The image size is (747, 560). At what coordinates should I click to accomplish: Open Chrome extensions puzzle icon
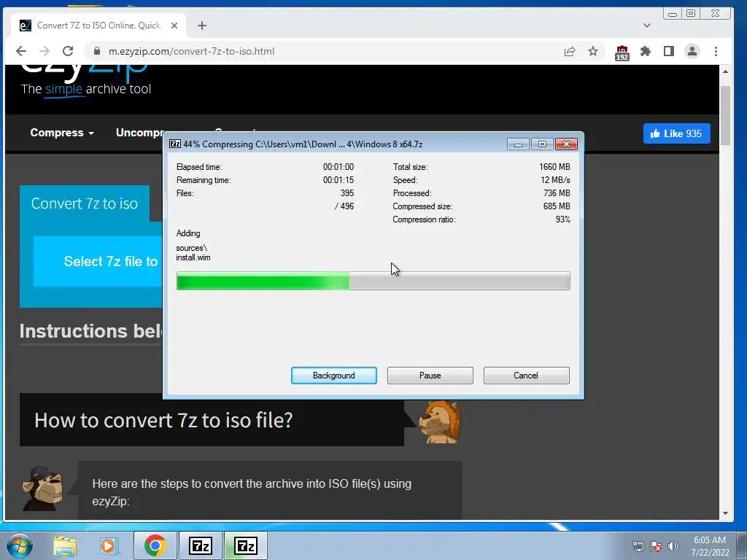pyautogui.click(x=645, y=51)
